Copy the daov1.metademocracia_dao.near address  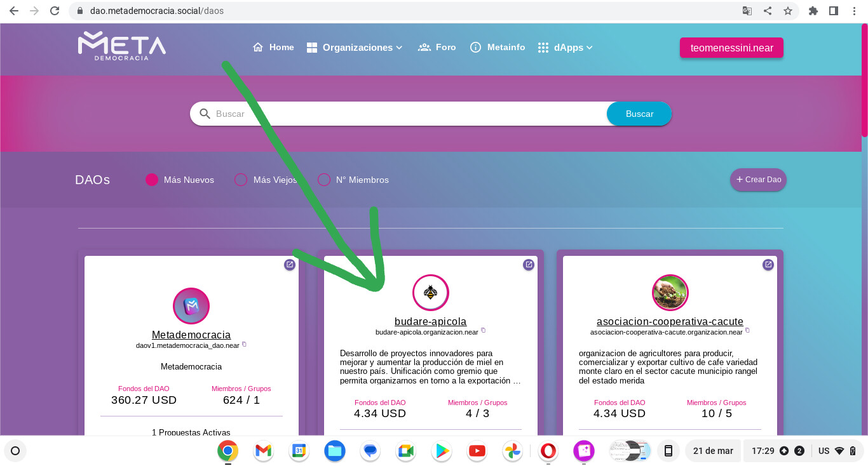coord(245,345)
